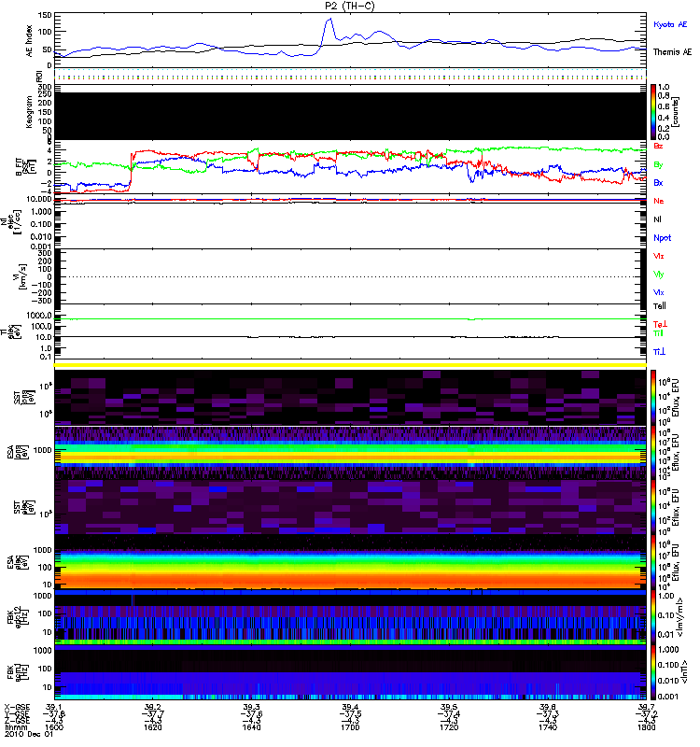Image resolution: width=700 pixels, height=747 pixels.
Task: Click the date label 2010 Dec 01
Action: pyautogui.click(x=29, y=734)
